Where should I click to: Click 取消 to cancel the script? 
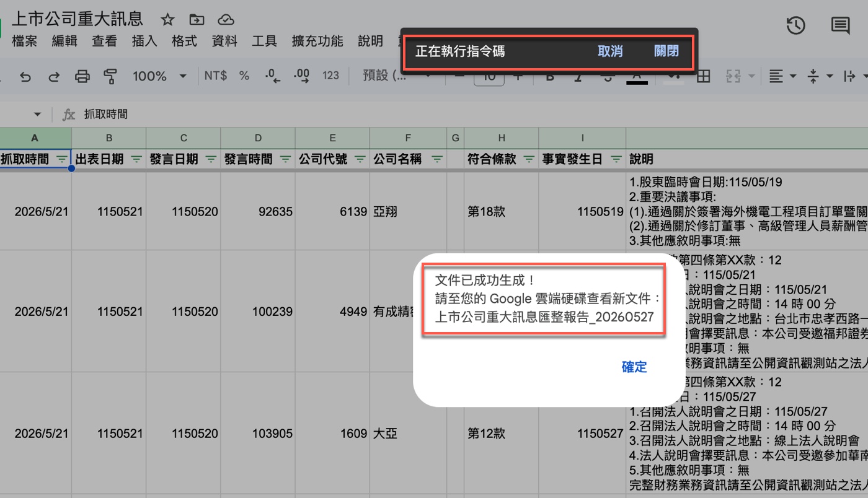610,51
